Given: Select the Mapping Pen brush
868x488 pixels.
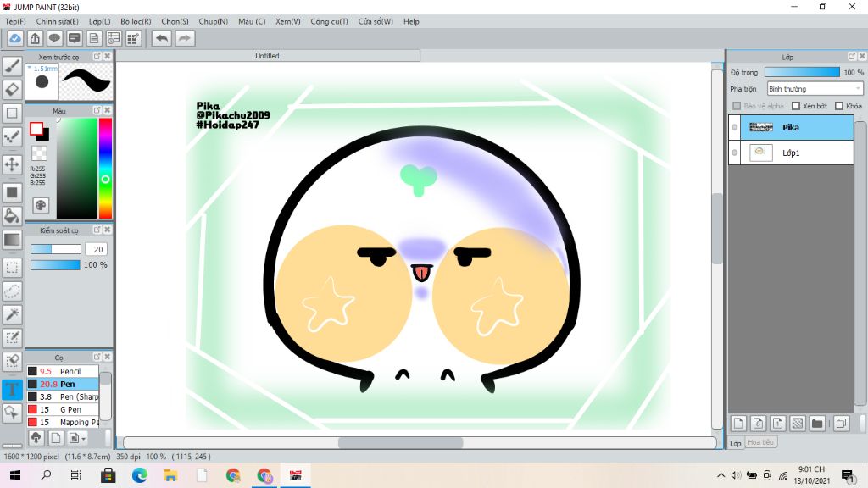Looking at the screenshot, I should pyautogui.click(x=63, y=422).
